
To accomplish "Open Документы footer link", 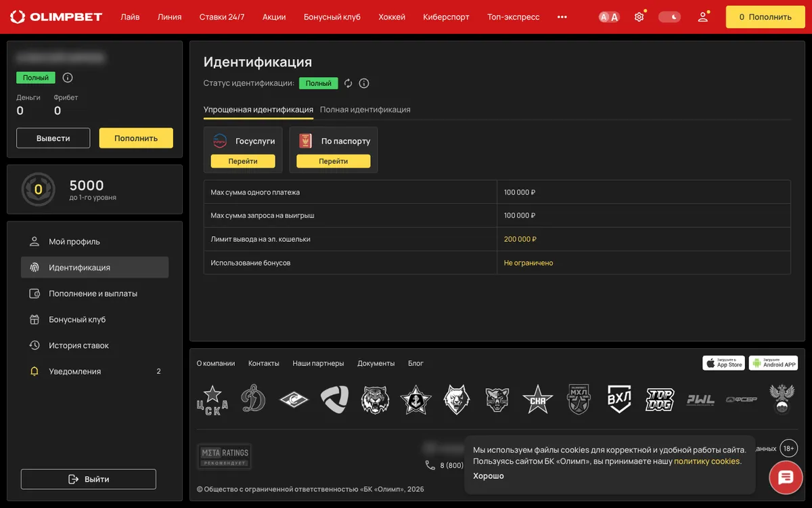I will tap(376, 364).
